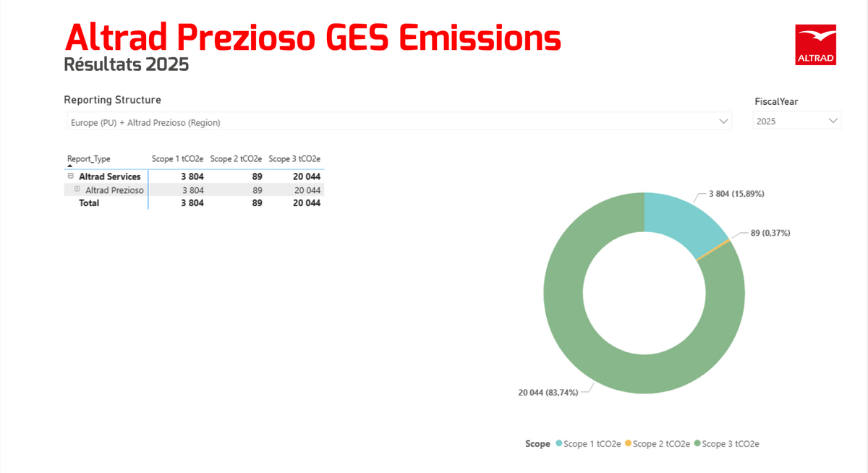Collapse the Altrad Services row
Image resolution: width=868 pixels, height=473 pixels.
pyautogui.click(x=70, y=176)
